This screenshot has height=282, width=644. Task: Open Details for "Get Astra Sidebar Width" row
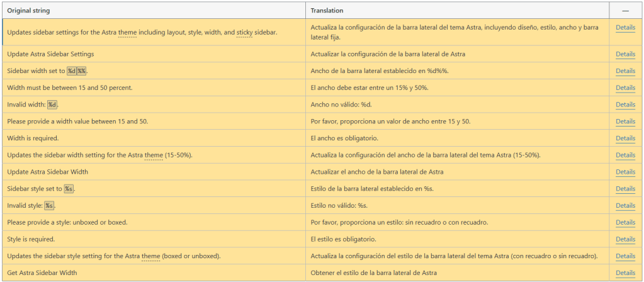(624, 273)
